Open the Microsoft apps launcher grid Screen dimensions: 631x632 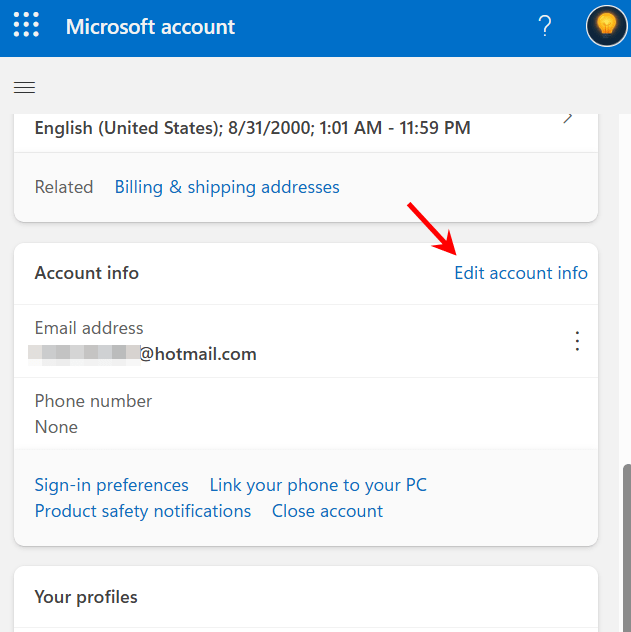tap(26, 25)
